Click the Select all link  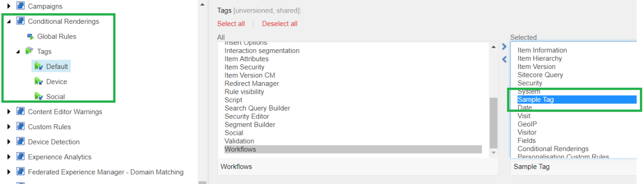[x=231, y=24]
